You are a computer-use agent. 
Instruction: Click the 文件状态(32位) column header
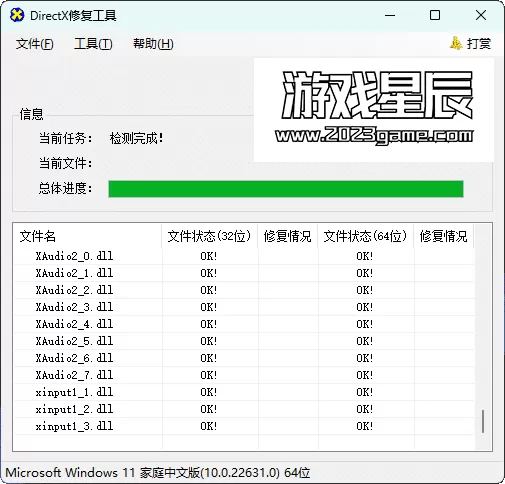(x=209, y=236)
